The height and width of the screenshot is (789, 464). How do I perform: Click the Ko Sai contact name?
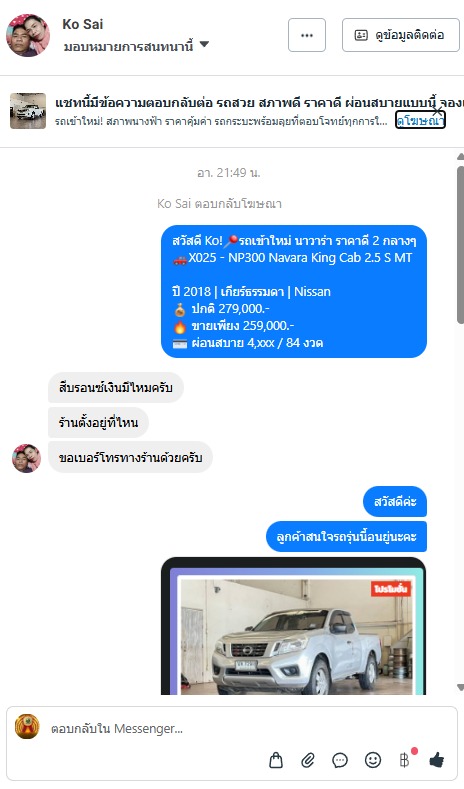pos(83,24)
